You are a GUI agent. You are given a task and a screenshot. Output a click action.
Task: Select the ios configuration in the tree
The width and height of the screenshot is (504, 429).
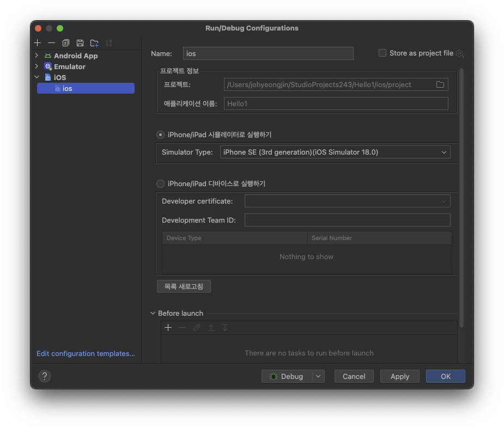point(86,88)
